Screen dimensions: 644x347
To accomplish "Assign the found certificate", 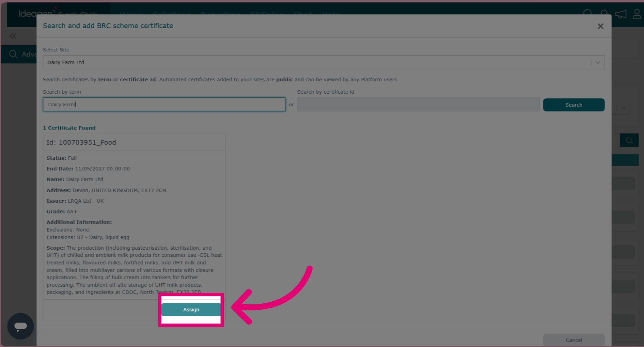I will (x=191, y=309).
